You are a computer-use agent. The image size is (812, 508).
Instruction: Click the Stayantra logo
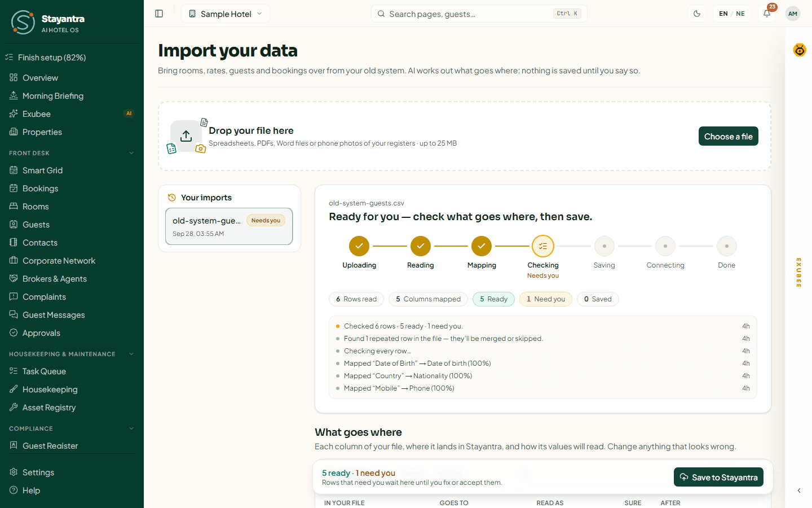23,22
